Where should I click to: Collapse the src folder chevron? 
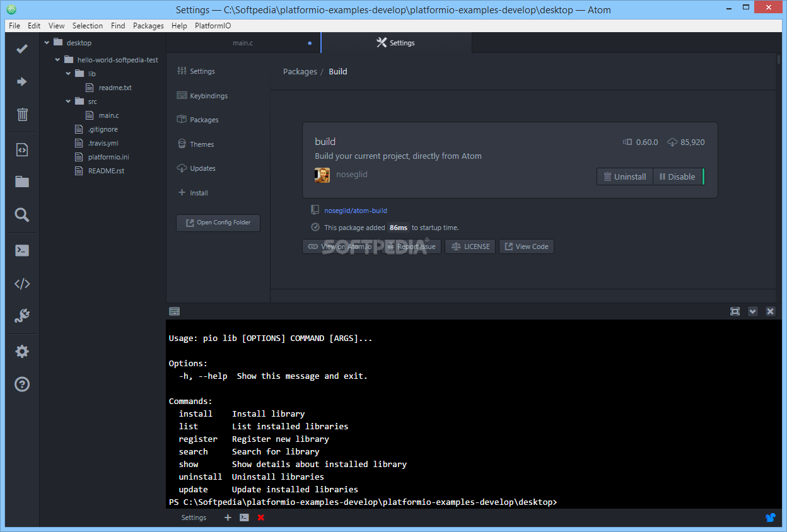69,101
